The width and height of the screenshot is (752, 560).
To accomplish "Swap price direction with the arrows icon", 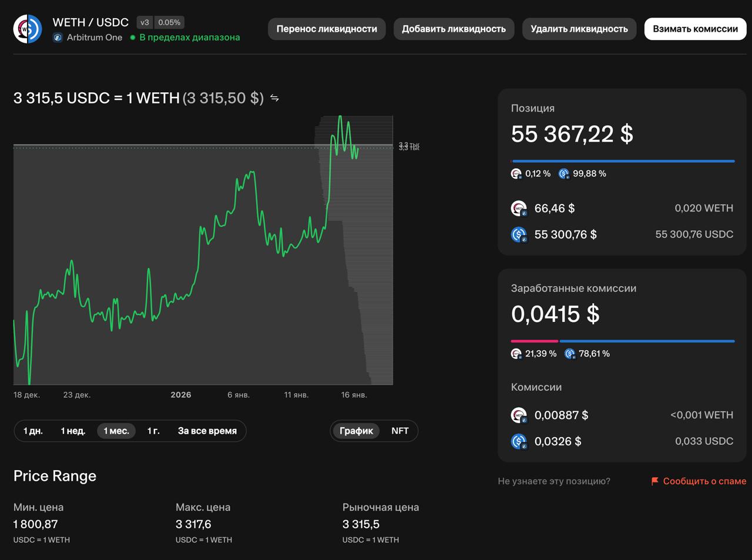I will [274, 98].
